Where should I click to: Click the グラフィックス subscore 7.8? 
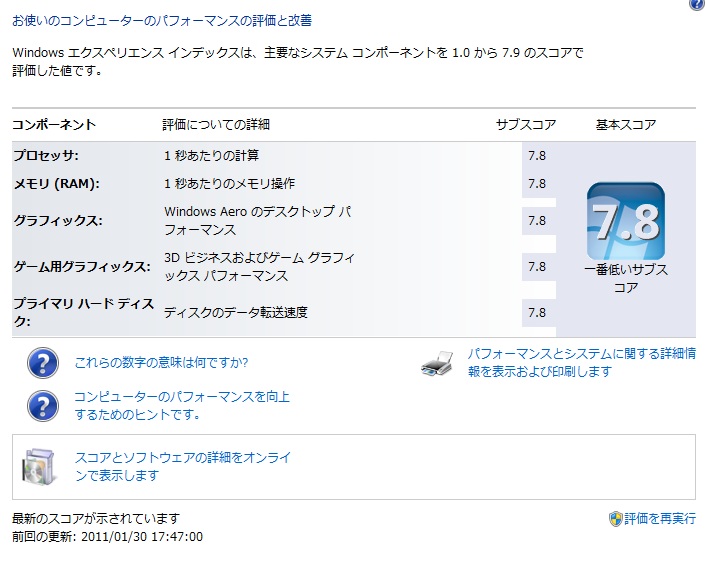(537, 221)
